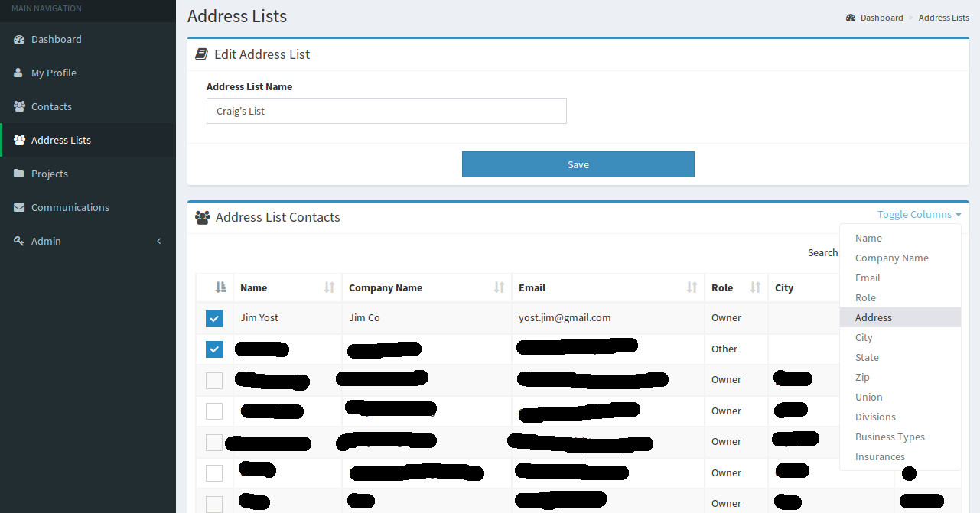Click the Projects folder icon
980x513 pixels.
point(19,174)
